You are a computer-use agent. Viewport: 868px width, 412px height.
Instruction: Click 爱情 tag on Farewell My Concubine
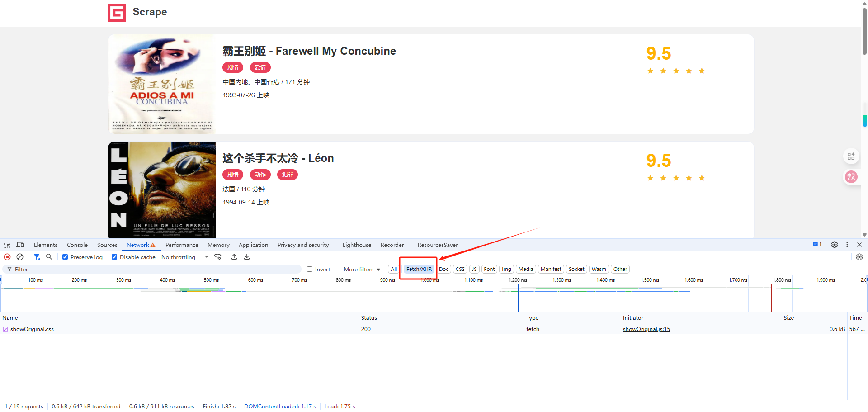pyautogui.click(x=260, y=67)
